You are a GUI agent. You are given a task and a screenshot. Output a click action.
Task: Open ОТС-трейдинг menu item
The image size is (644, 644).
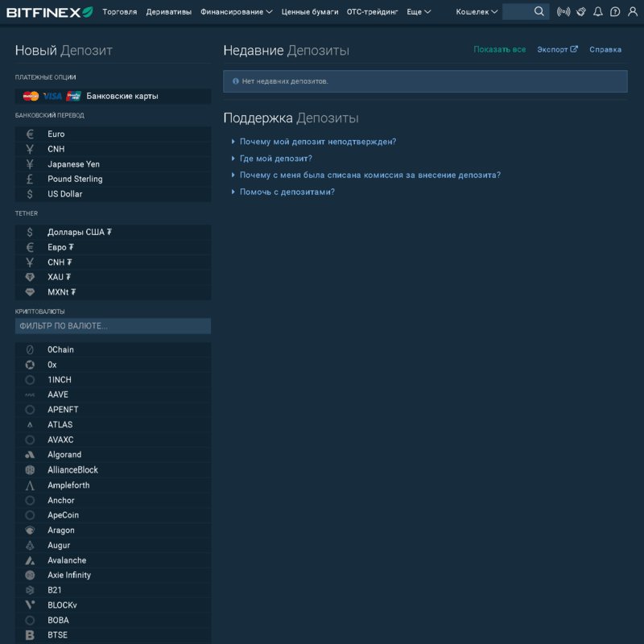pyautogui.click(x=372, y=12)
